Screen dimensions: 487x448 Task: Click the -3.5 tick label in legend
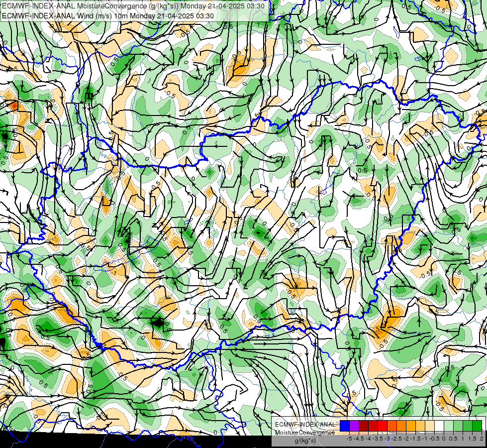tap(378, 439)
